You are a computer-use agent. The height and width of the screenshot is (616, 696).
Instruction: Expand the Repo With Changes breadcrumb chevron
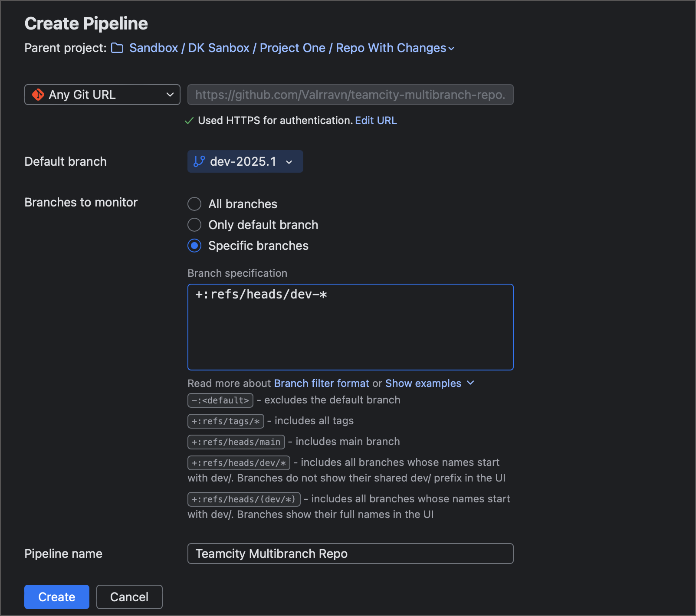click(451, 49)
